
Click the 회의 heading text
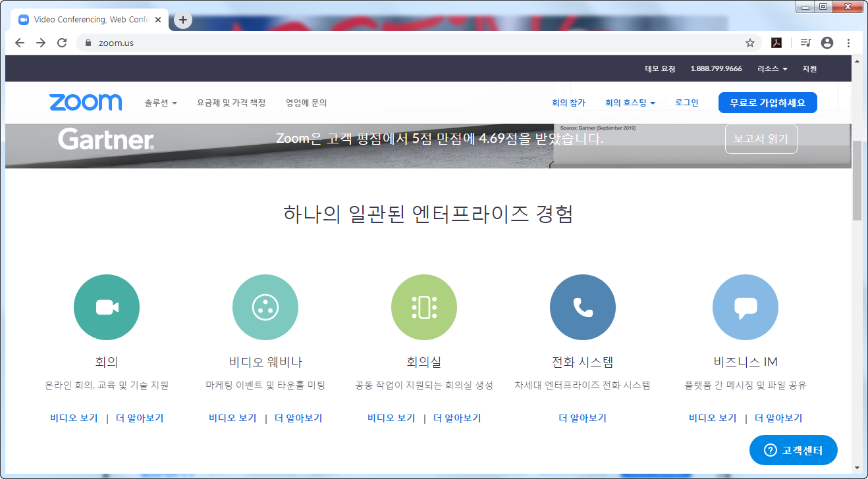coord(107,362)
